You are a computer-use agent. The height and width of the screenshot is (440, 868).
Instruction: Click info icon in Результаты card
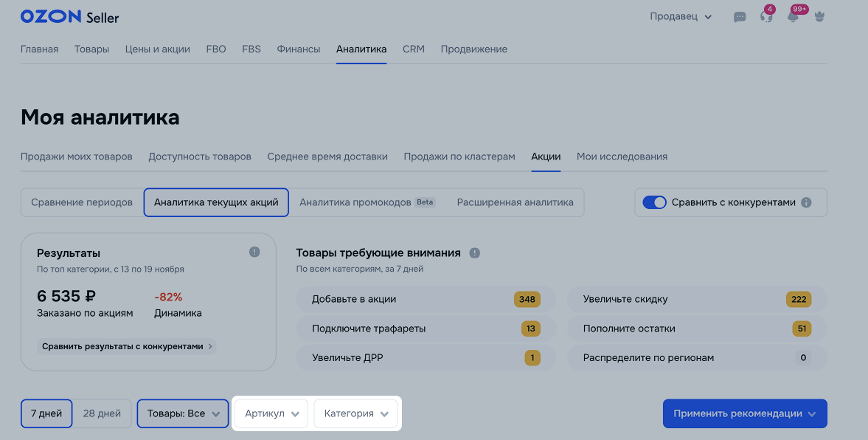point(254,252)
